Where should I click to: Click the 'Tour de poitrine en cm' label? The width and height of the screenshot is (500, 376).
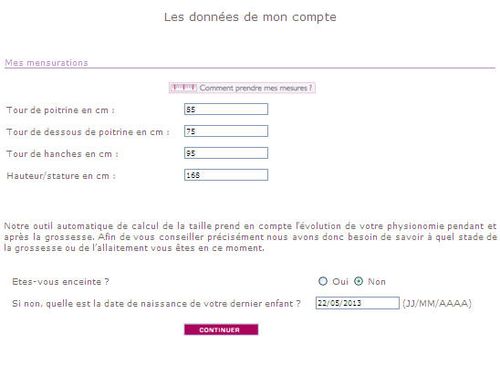60,110
